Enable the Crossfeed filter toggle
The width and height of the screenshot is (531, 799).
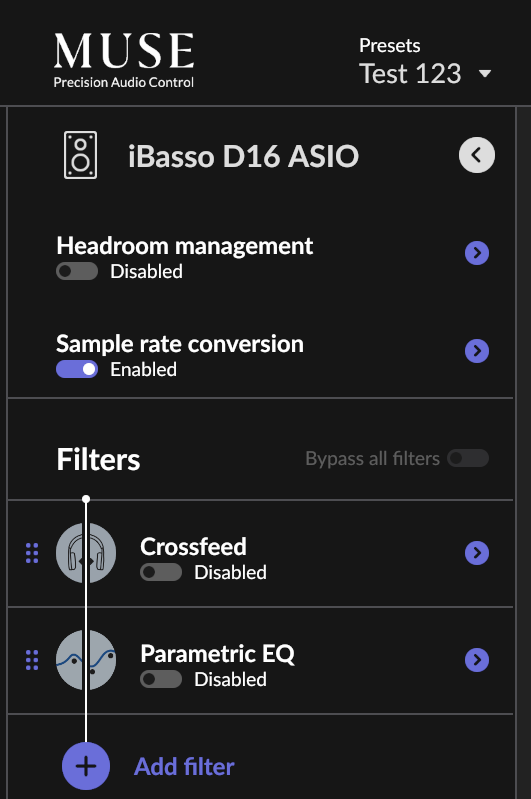coord(161,572)
